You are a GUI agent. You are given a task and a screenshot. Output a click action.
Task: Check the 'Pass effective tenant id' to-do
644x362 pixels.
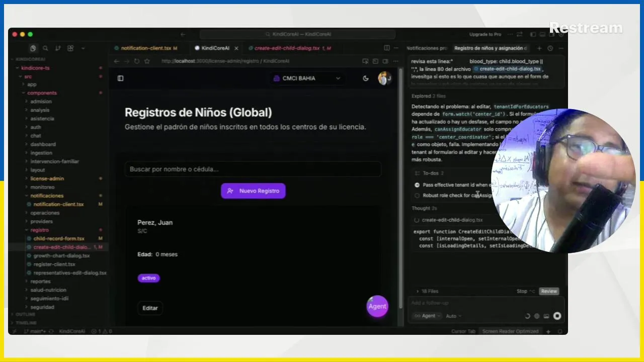coord(417,185)
